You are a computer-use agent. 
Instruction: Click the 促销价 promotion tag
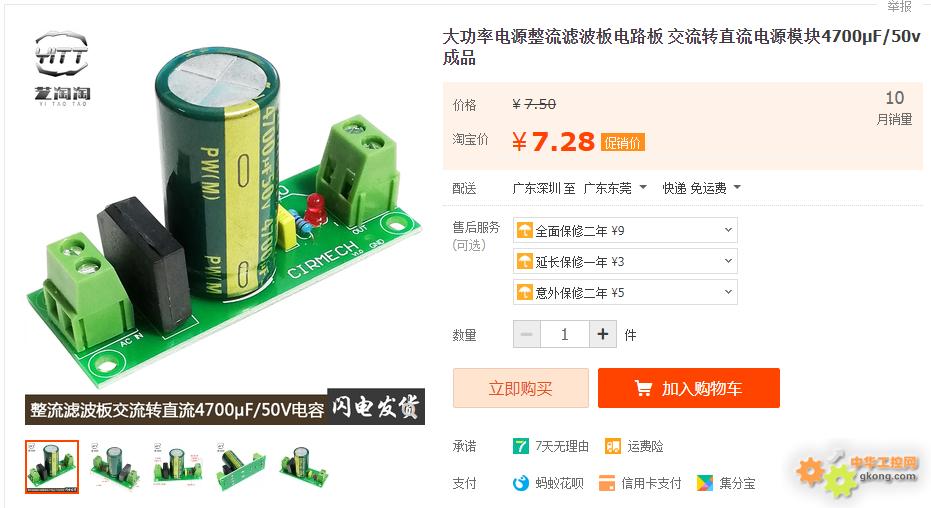pyautogui.click(x=623, y=142)
